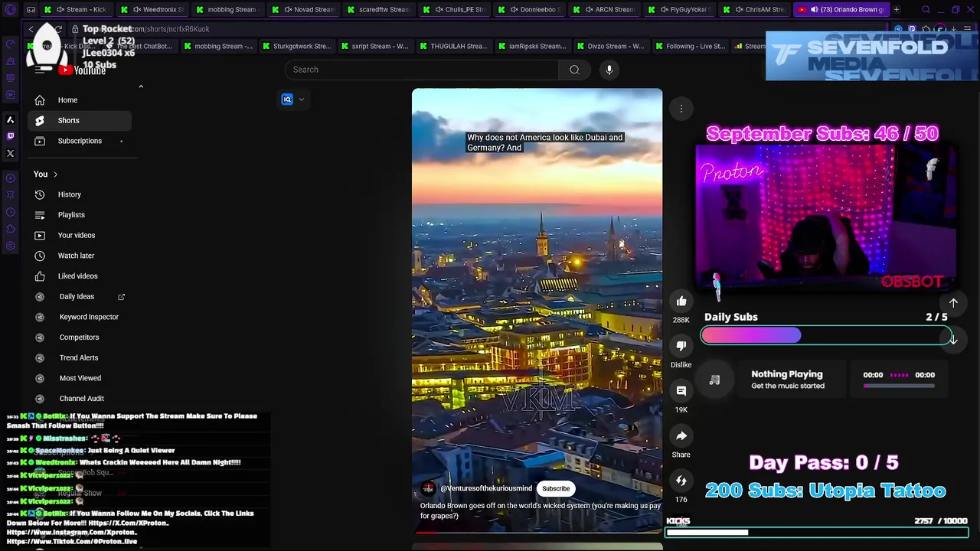This screenshot has width=980, height=551.
Task: Open the 19K comments panel
Action: [x=681, y=391]
